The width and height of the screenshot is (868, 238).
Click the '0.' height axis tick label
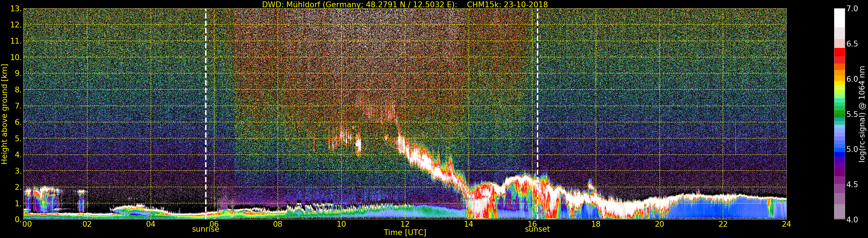(18, 219)
